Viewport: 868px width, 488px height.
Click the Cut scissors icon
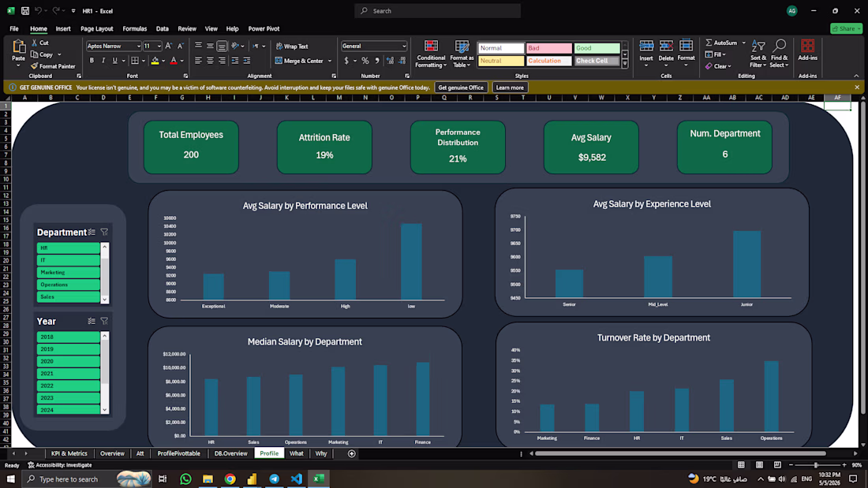click(34, 43)
